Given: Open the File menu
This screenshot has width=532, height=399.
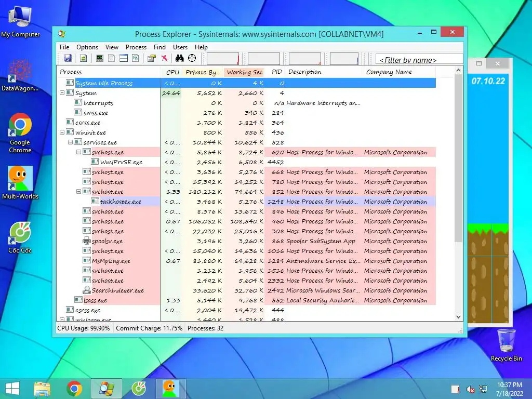Looking at the screenshot, I should (x=64, y=47).
